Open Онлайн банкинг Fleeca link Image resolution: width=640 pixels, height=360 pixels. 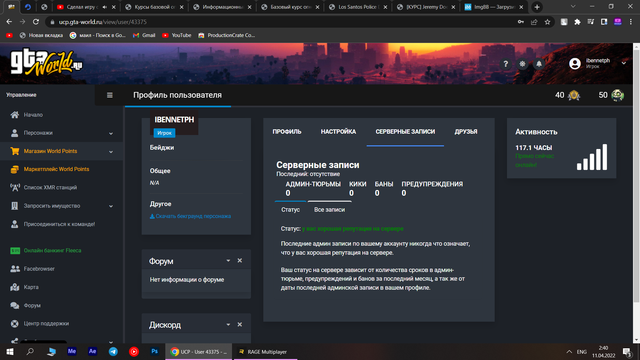[52, 251]
